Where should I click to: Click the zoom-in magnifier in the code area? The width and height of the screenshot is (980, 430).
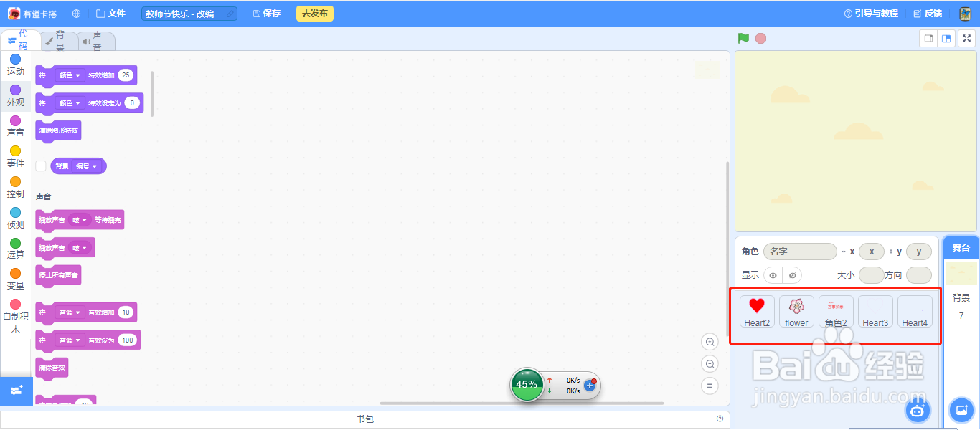point(710,342)
